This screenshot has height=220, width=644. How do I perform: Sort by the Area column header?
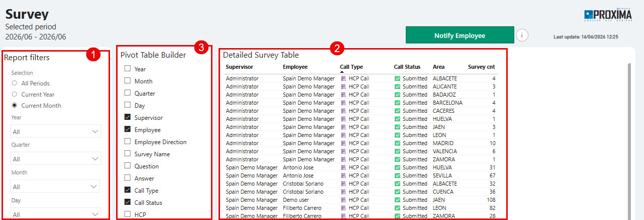click(439, 67)
